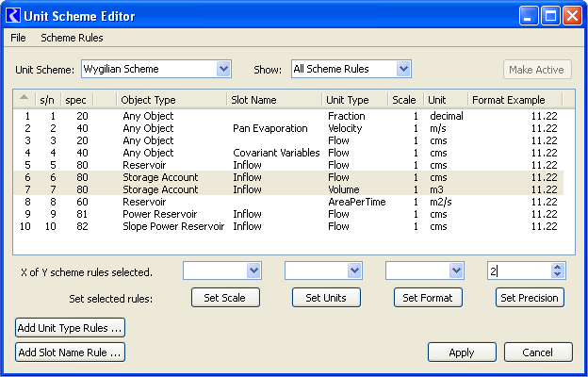
Task: Open the File menu
Action: point(18,38)
